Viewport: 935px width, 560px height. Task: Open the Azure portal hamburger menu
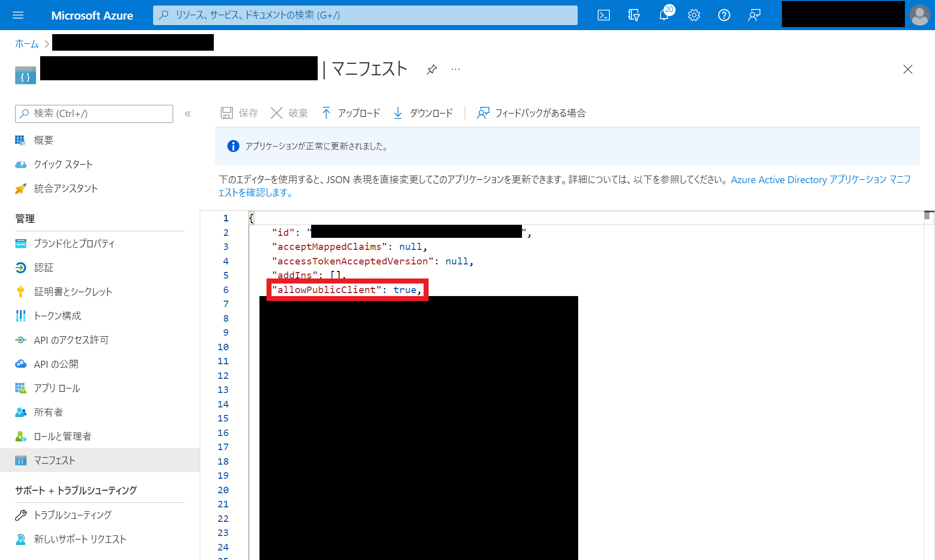[18, 15]
